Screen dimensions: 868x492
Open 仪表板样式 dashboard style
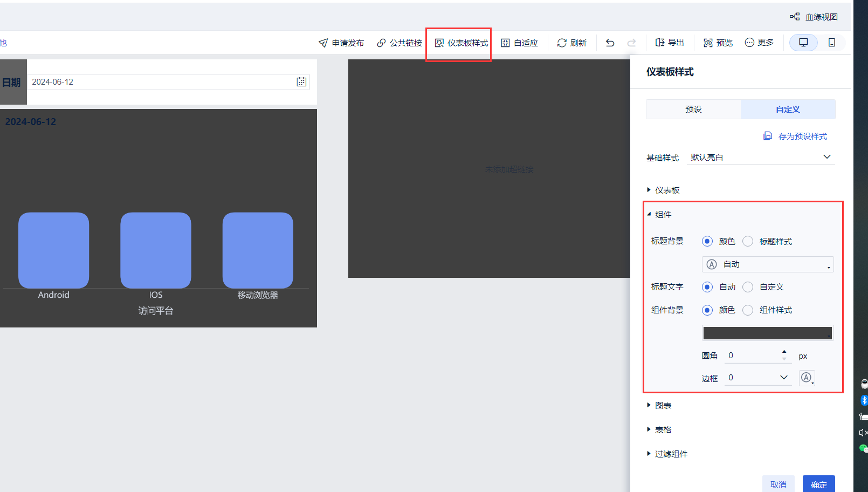coord(461,43)
